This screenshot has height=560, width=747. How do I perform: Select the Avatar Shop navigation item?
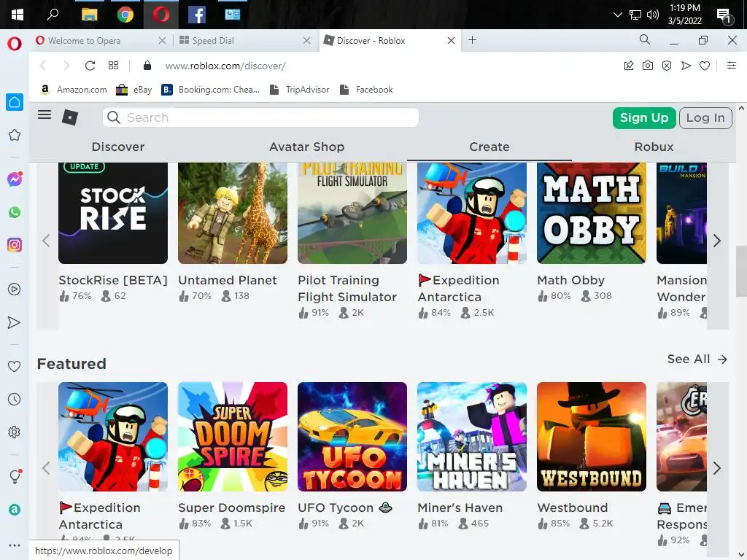coord(306,147)
